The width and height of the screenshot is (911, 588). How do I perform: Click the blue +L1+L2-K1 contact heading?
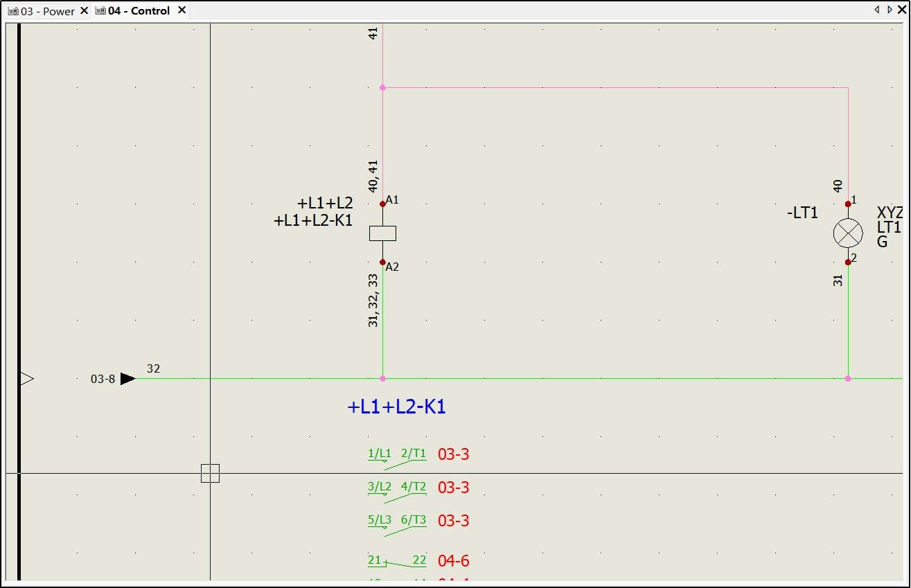(396, 407)
